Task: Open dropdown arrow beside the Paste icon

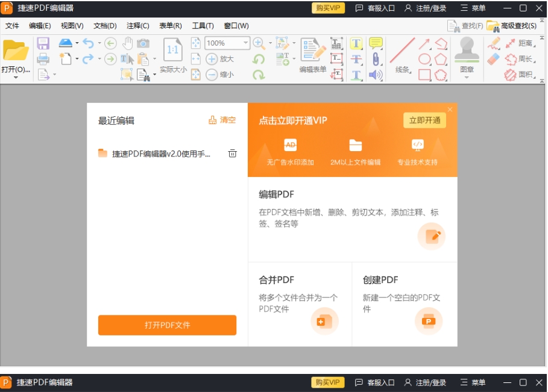Action: [154, 59]
